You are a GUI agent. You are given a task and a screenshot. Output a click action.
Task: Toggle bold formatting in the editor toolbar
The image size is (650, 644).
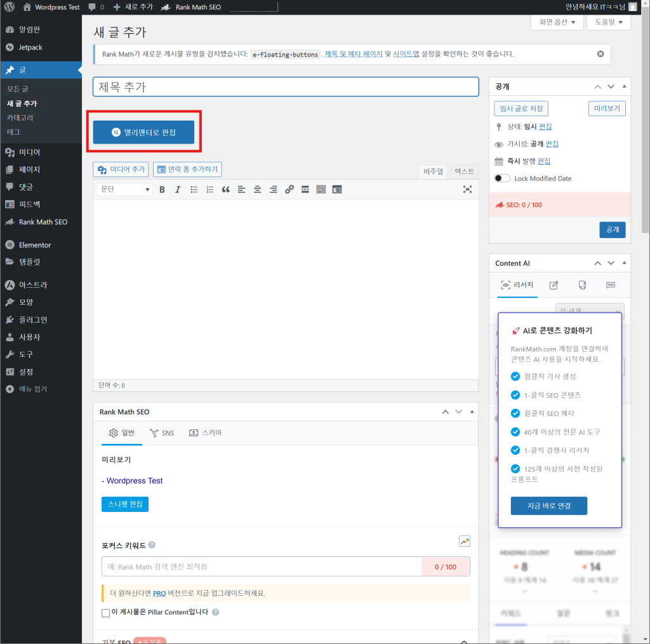(162, 189)
